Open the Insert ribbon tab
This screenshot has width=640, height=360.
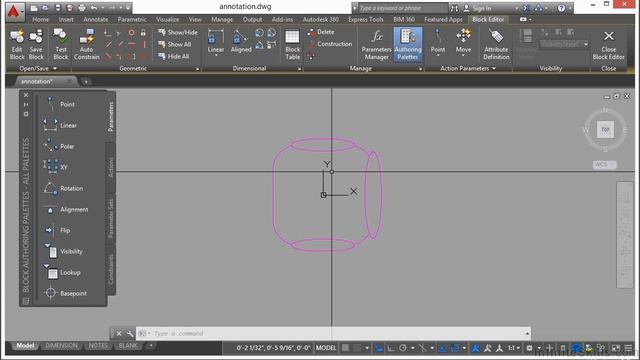click(x=66, y=19)
